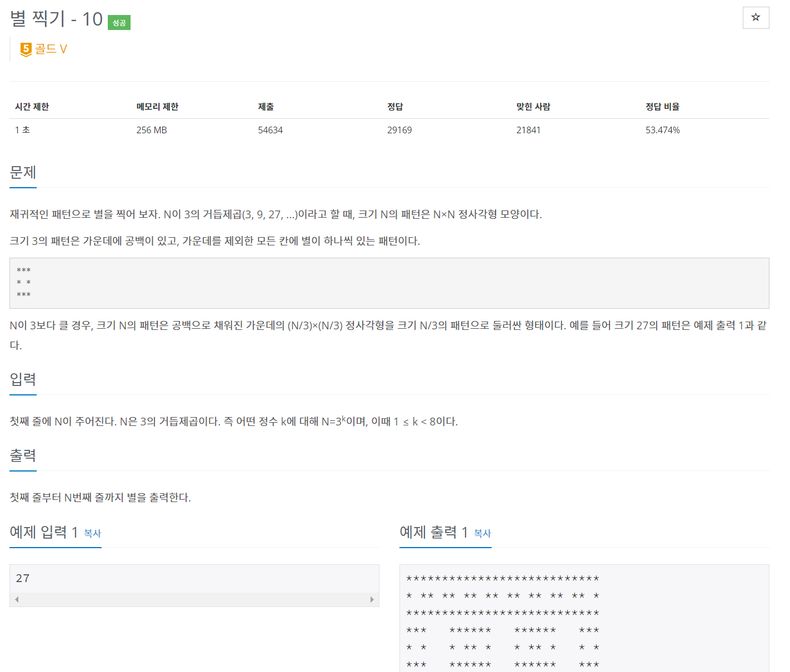Click the 정답 column header
The width and height of the screenshot is (790, 672).
pos(395,107)
